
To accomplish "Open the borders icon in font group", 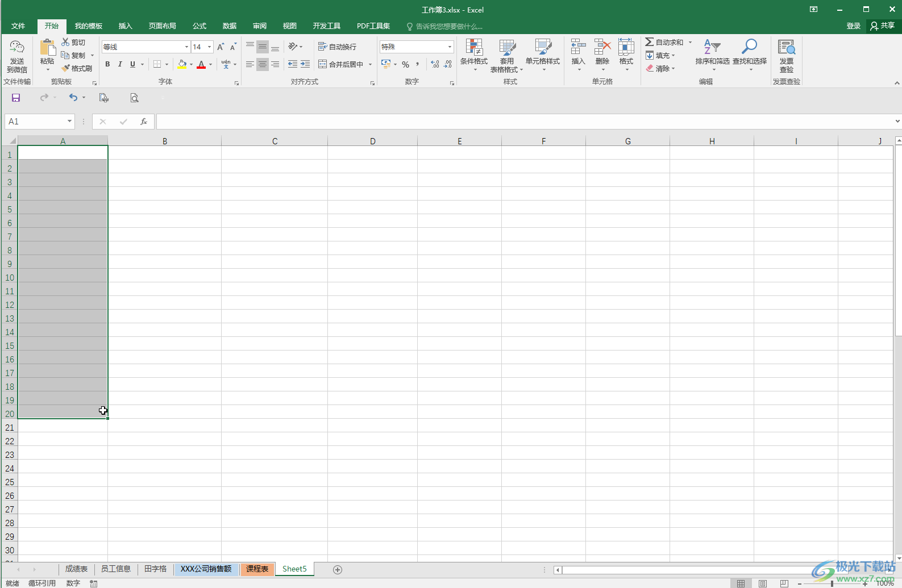I will click(x=157, y=64).
